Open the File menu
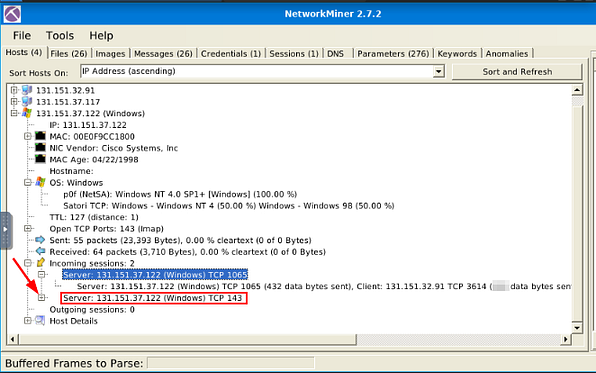The height and width of the screenshot is (373, 596). pyautogui.click(x=22, y=36)
